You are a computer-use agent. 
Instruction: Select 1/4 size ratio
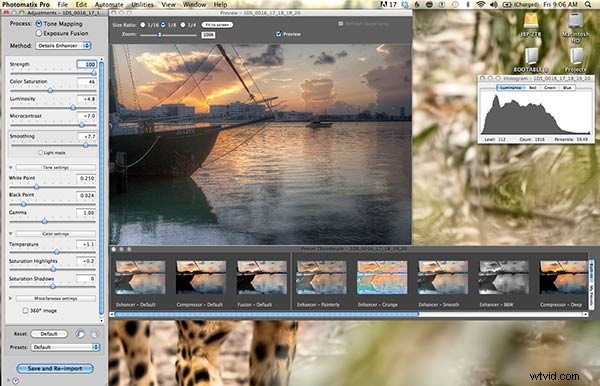(x=183, y=25)
